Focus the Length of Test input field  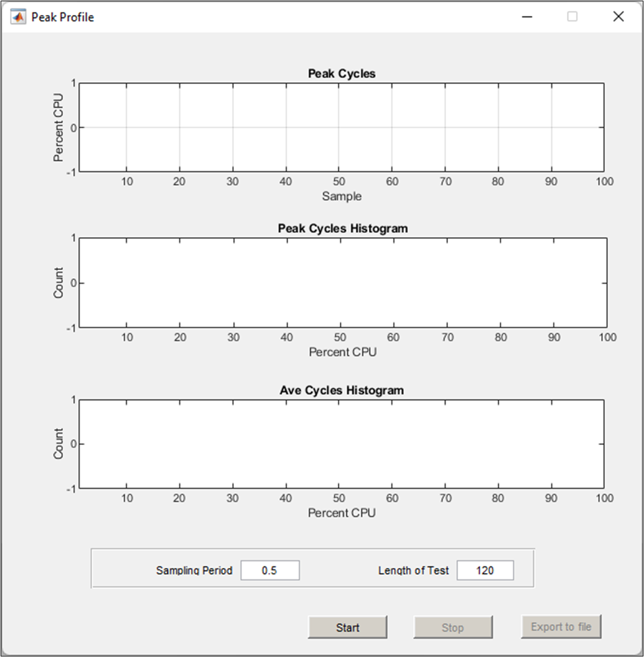pyautogui.click(x=485, y=571)
